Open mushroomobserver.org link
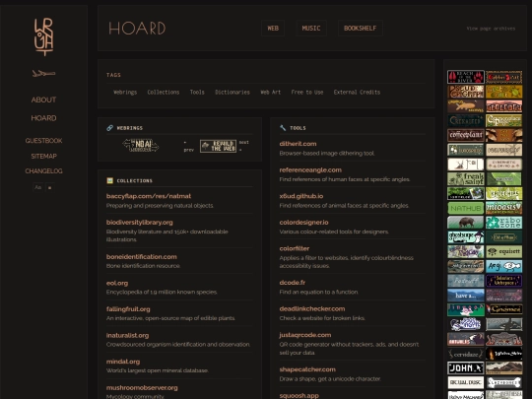 coord(142,387)
